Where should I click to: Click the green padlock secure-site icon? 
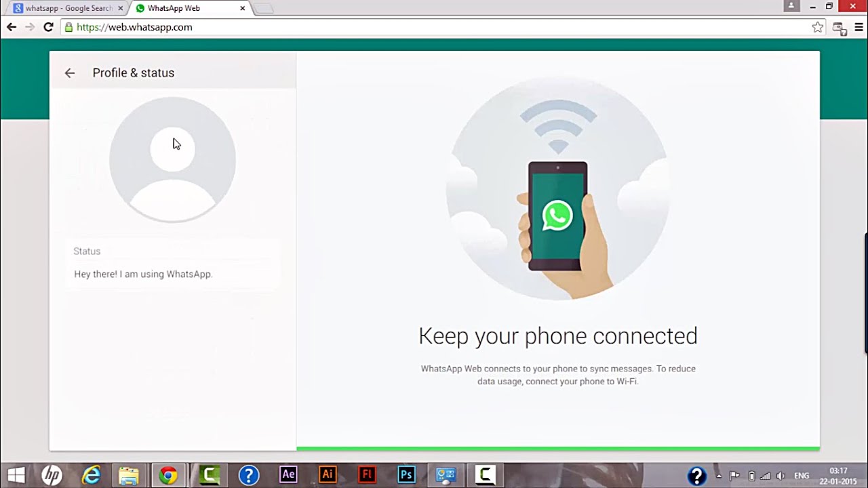click(x=68, y=27)
